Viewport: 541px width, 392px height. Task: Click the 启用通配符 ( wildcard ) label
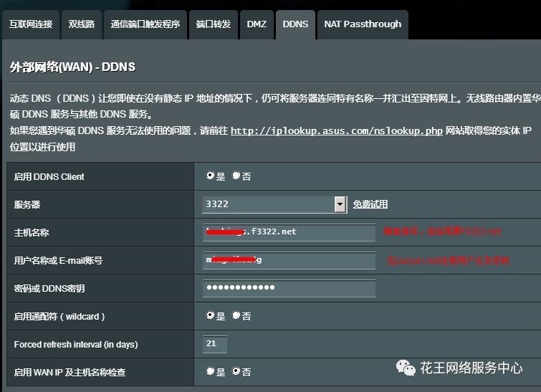[x=59, y=317]
